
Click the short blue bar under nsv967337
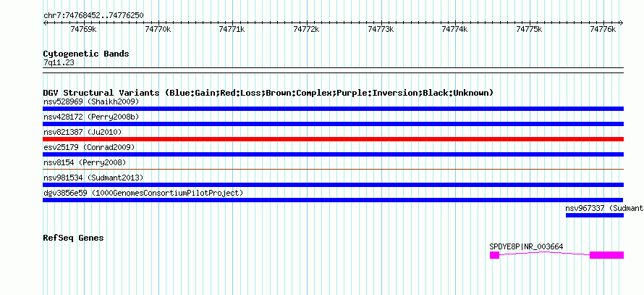coord(595,215)
